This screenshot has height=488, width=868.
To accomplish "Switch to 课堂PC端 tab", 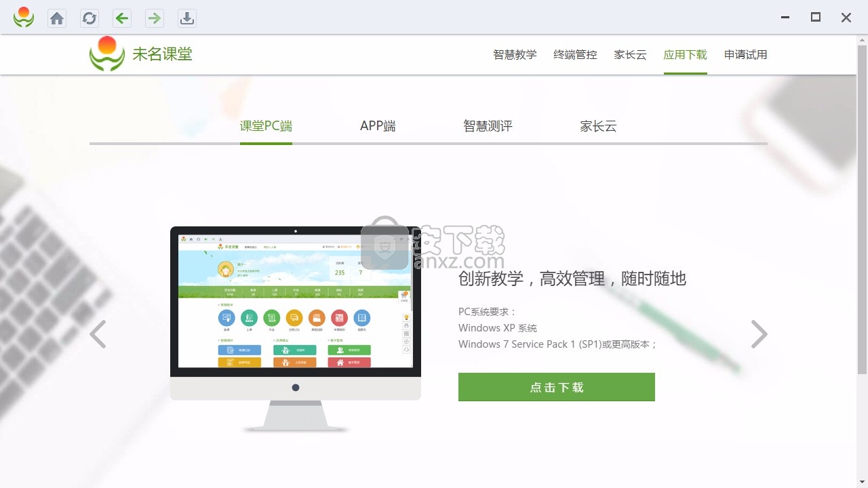I will click(266, 126).
